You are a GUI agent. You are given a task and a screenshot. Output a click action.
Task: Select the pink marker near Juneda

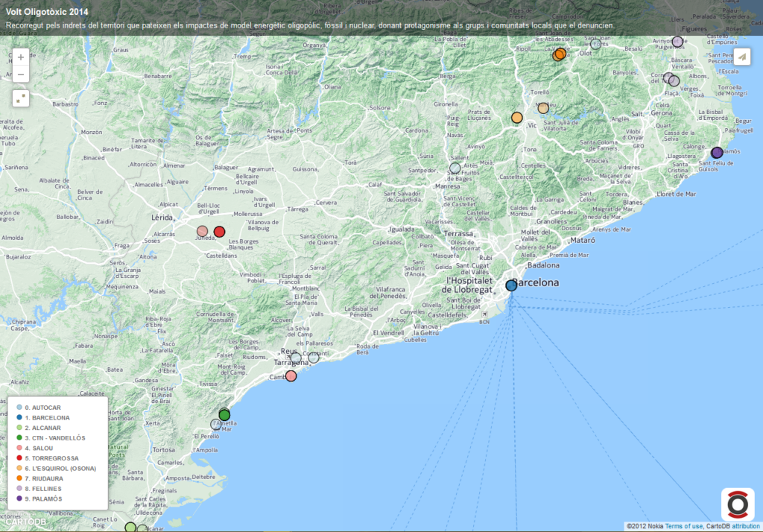[203, 231]
